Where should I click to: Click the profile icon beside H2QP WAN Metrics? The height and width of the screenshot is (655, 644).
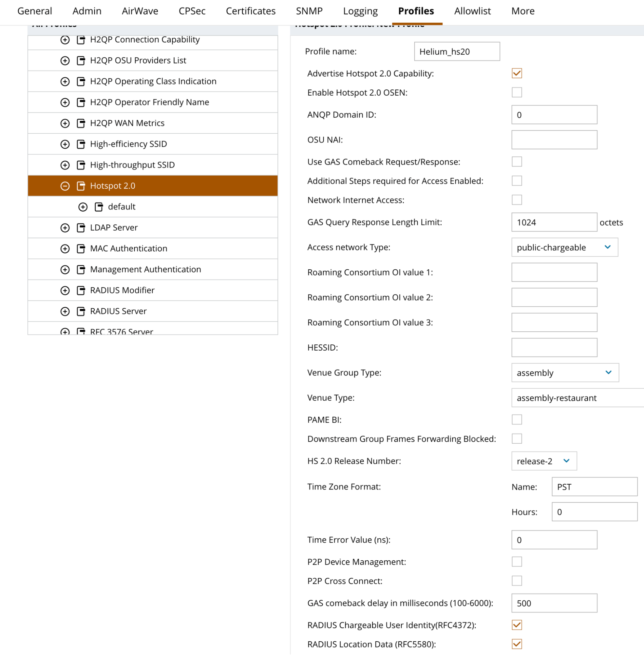coord(81,123)
